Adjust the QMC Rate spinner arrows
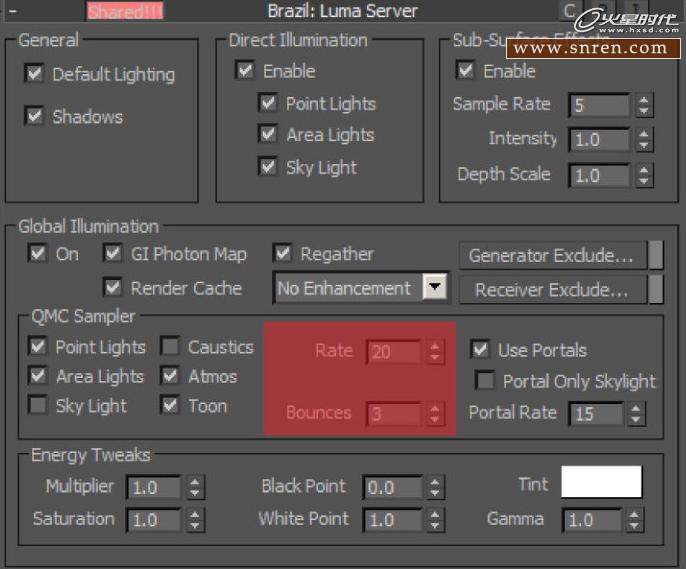Viewport: 686px width, 569px height. point(434,352)
